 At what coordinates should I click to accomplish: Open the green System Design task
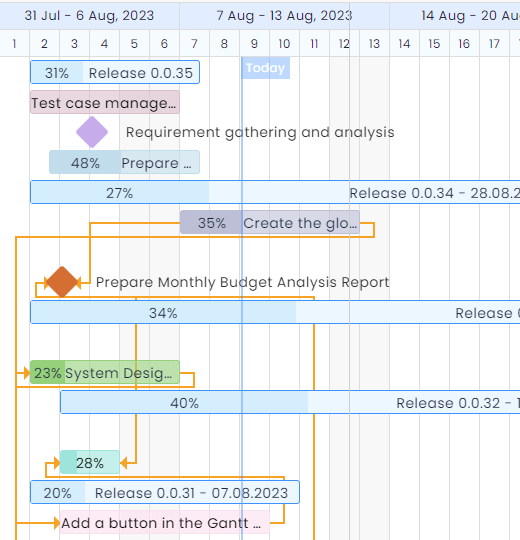pyautogui.click(x=105, y=372)
